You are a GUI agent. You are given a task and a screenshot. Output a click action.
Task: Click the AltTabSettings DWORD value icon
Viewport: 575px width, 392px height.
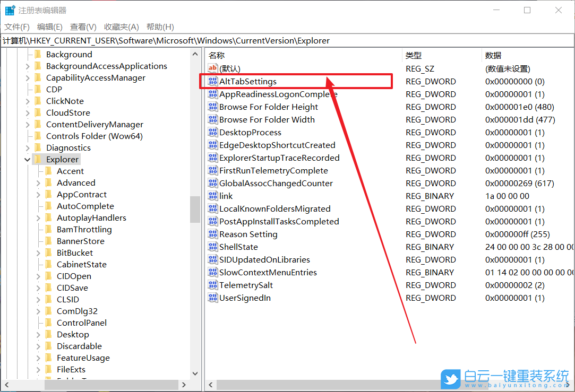[x=213, y=82]
